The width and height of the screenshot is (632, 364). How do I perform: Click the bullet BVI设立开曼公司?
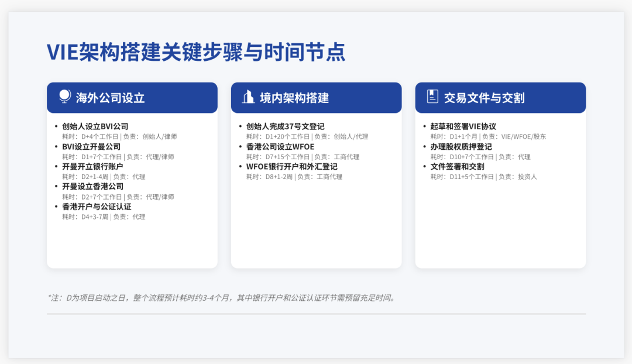click(x=91, y=147)
